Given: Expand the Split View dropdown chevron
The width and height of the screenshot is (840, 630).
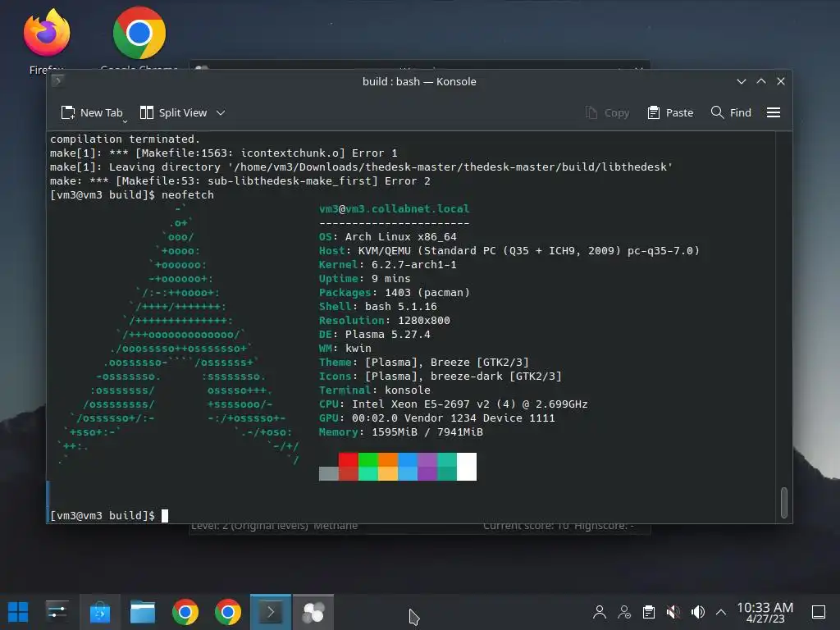Looking at the screenshot, I should [221, 113].
